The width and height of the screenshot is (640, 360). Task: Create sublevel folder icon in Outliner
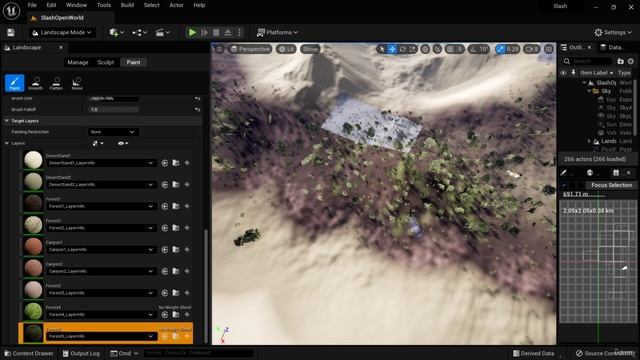[x=620, y=61]
